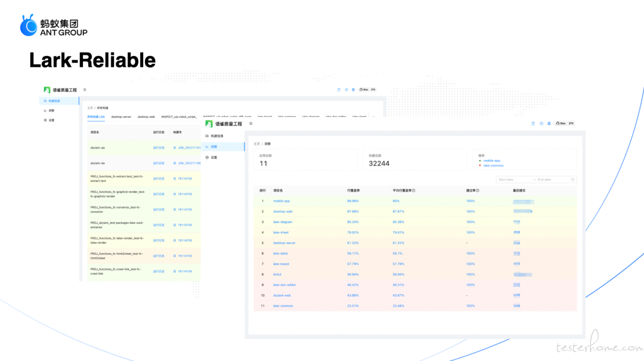Click help icon beside 平均行覆盖率 column header
This screenshot has height=361, width=644.
(414, 191)
